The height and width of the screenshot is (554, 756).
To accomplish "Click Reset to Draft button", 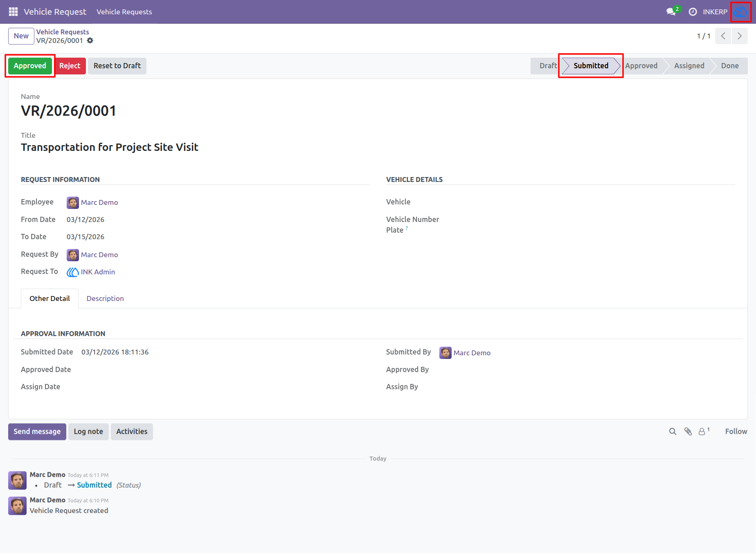I will point(117,66).
